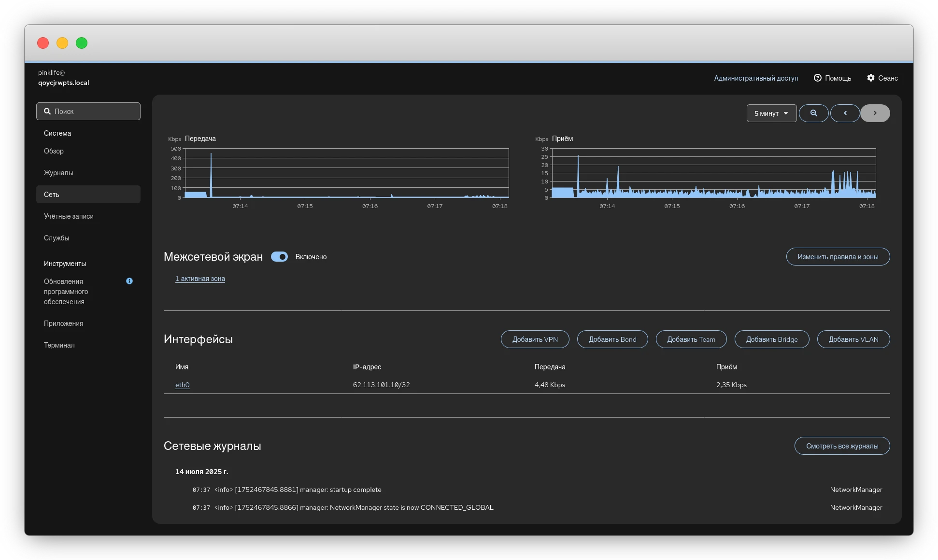Viewport: 938px width, 560px height.
Task: Disable the firewall toggle switch
Action: click(x=279, y=257)
